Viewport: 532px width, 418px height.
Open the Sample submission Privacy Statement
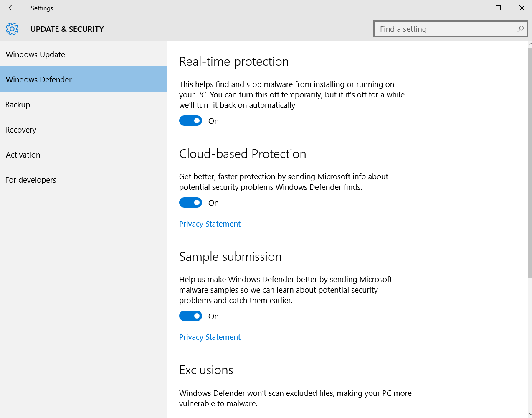tap(210, 337)
